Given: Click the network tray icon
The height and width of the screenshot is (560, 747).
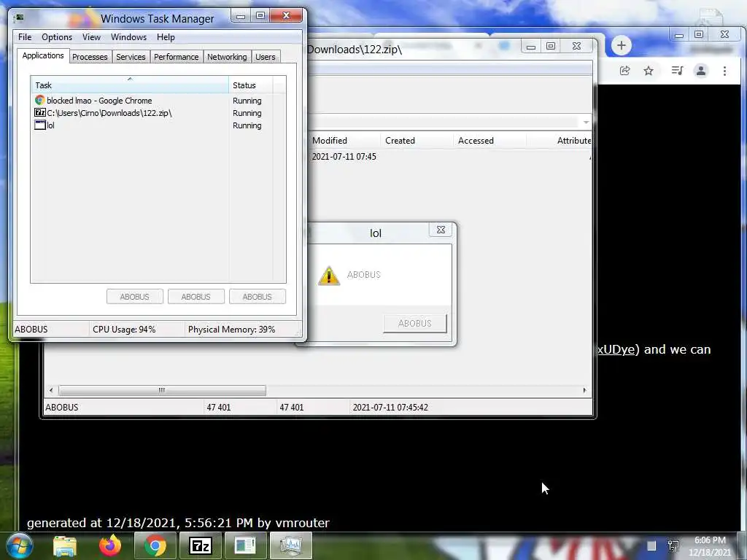Looking at the screenshot, I should pyautogui.click(x=673, y=545).
